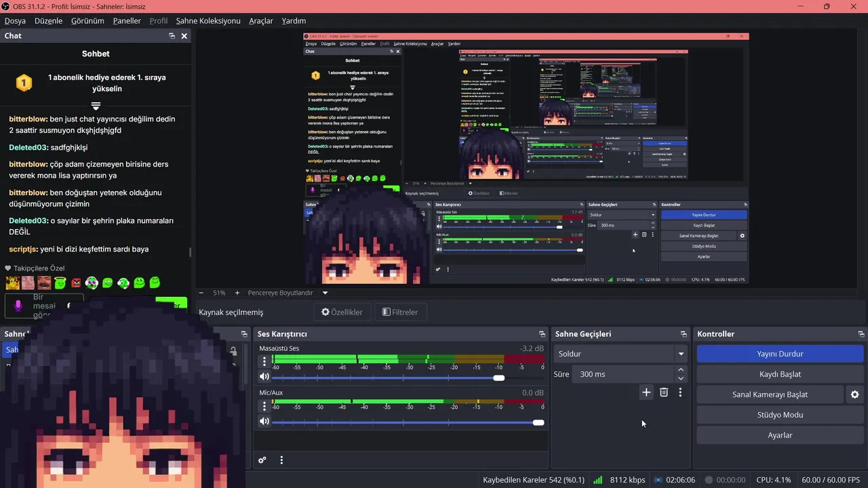Click the green signal bars status icon
Screen dimensions: 868x488
click(598, 480)
